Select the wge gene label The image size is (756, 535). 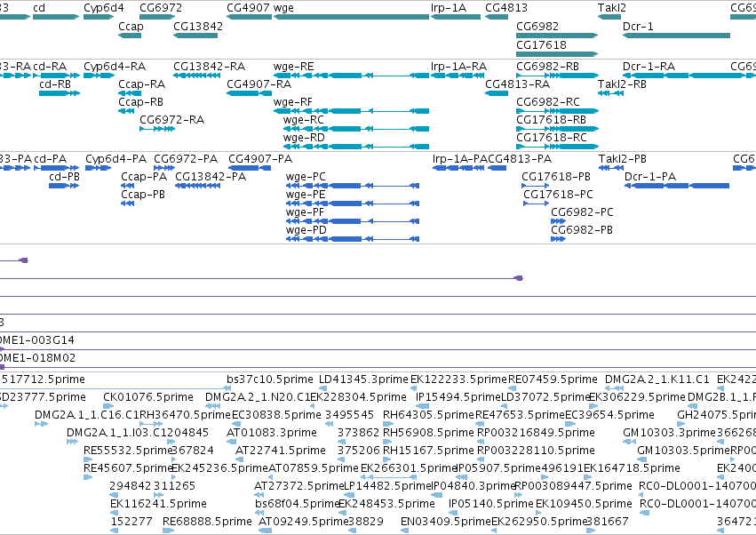coord(283,8)
